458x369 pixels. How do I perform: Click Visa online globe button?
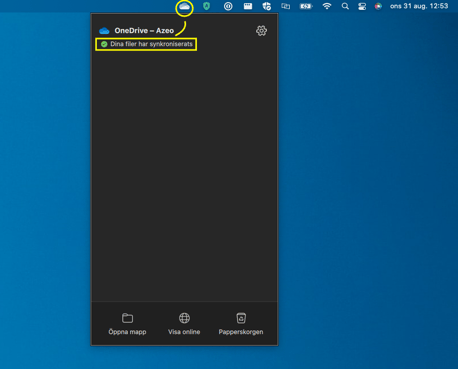click(184, 324)
